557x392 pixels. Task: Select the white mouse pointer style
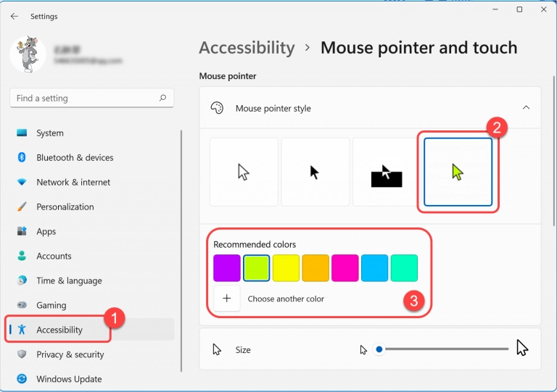[244, 172]
